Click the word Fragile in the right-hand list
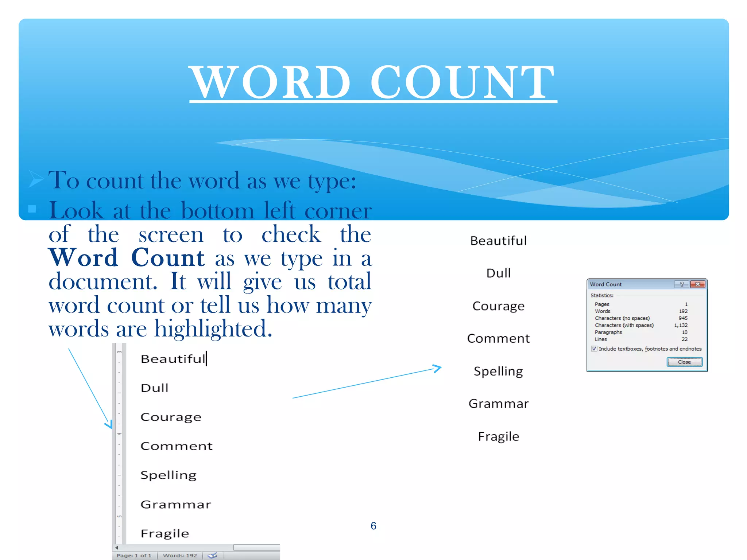747x560 pixels. [x=499, y=436]
